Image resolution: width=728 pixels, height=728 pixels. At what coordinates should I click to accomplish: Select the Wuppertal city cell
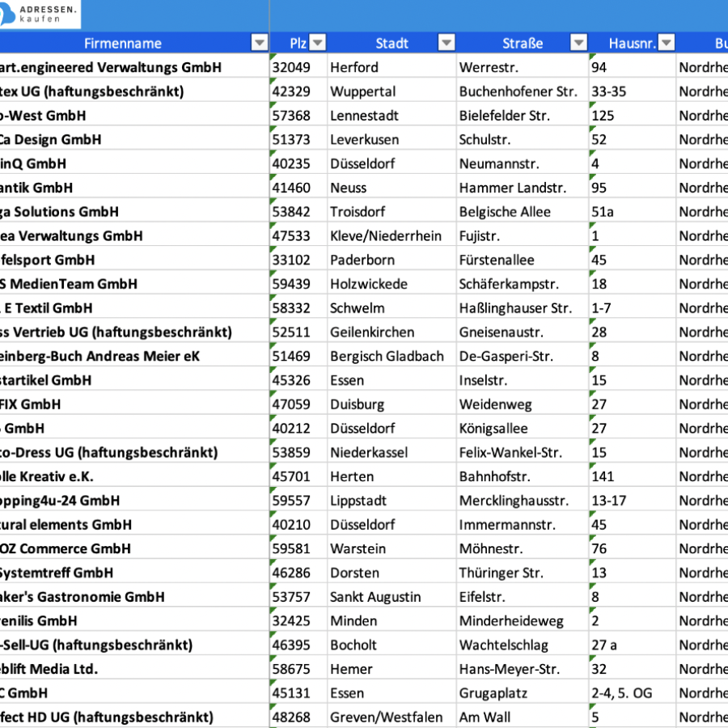click(x=392, y=91)
